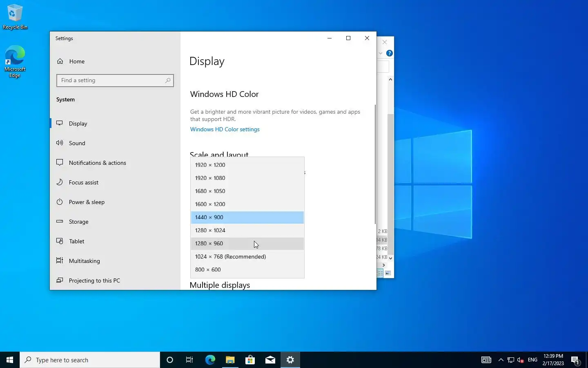Click the muted volume tray icon
The height and width of the screenshot is (368, 588).
point(521,360)
